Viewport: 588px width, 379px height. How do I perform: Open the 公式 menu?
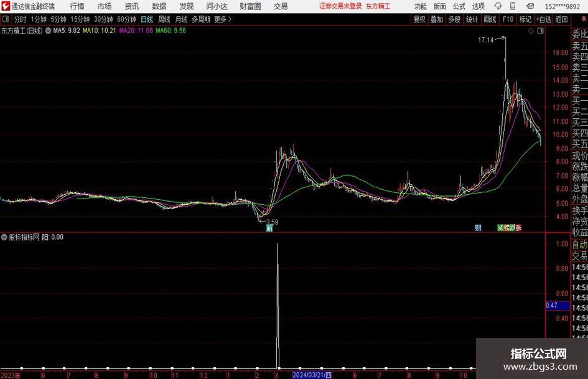(459, 6)
